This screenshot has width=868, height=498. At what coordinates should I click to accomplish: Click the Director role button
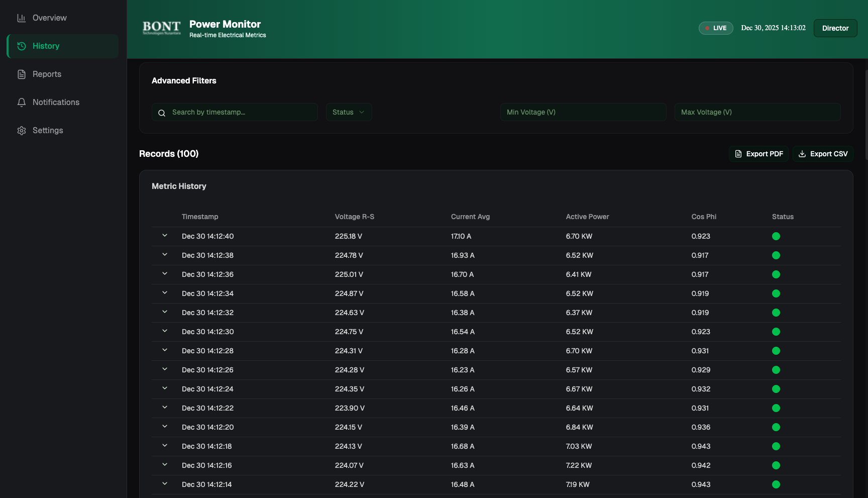click(x=835, y=28)
